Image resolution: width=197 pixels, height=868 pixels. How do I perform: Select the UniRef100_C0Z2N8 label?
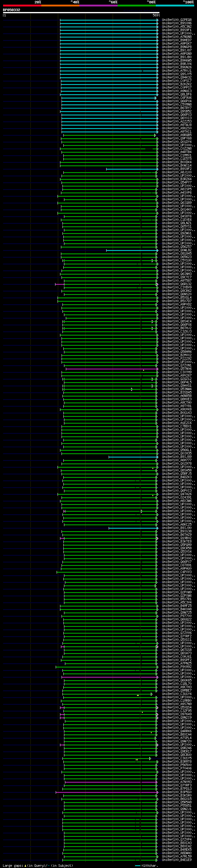click(176, 148)
